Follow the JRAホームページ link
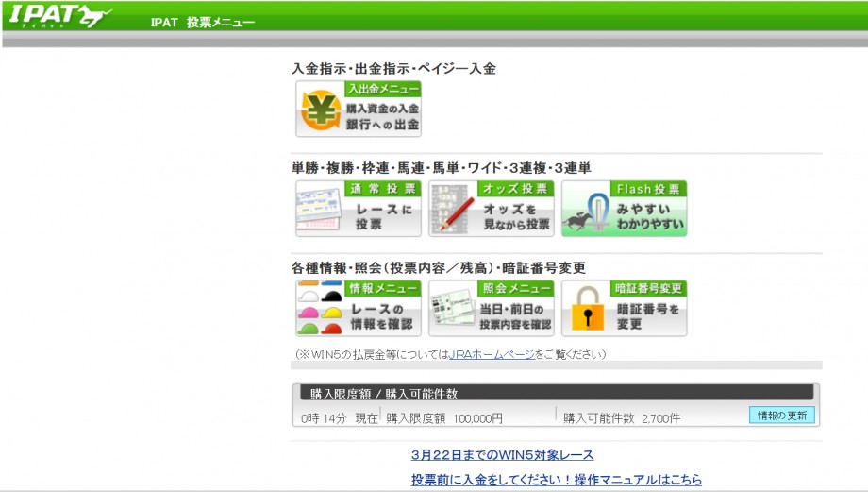Screen dimensions: 868x492 pyautogui.click(x=492, y=354)
